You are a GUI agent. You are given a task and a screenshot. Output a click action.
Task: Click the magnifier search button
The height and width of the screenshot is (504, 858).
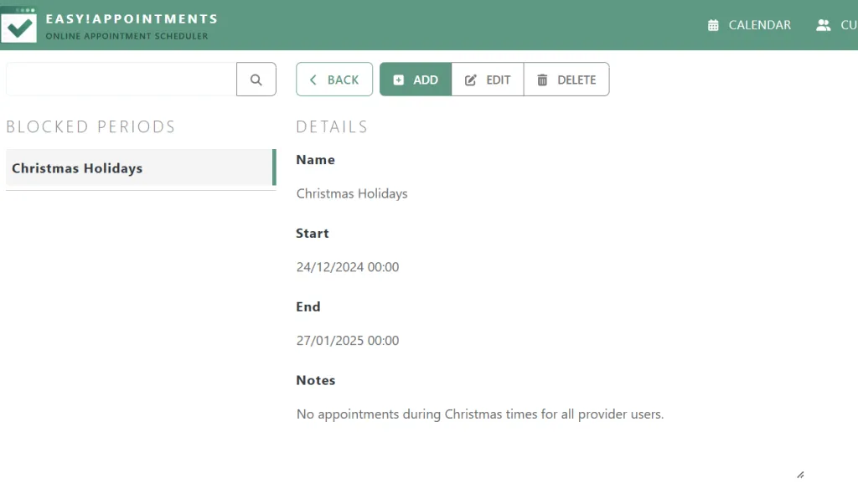[x=256, y=80]
